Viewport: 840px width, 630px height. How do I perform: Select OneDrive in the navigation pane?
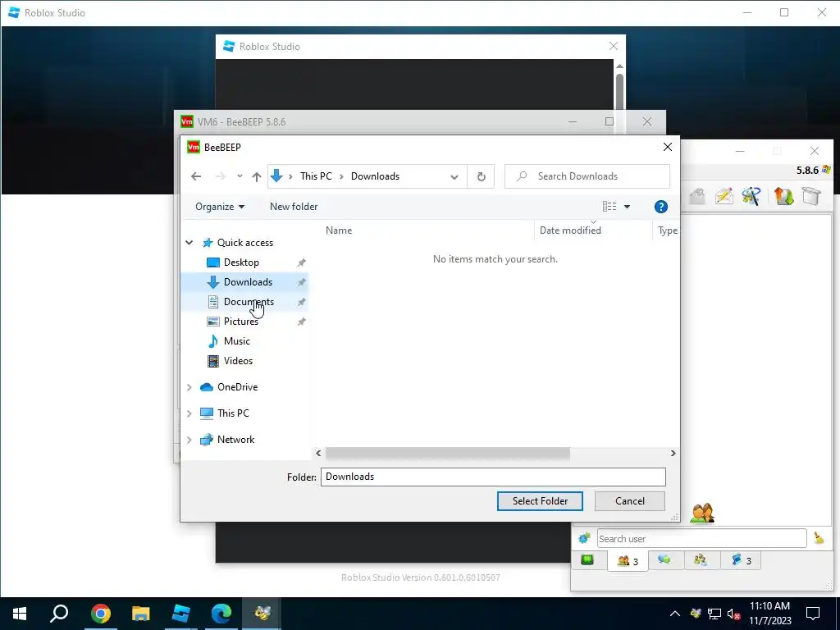237,387
